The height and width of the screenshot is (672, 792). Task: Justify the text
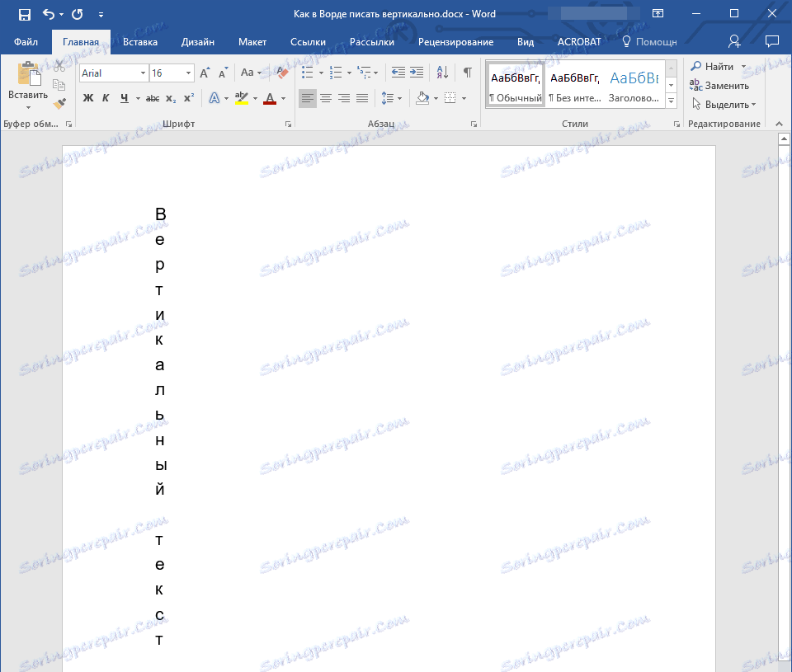click(362, 98)
